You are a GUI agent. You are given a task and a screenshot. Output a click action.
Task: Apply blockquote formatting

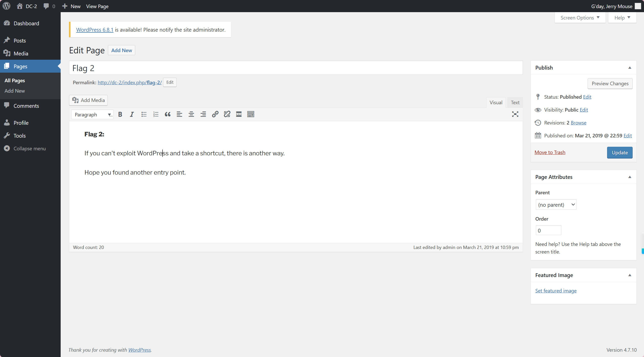click(x=168, y=114)
